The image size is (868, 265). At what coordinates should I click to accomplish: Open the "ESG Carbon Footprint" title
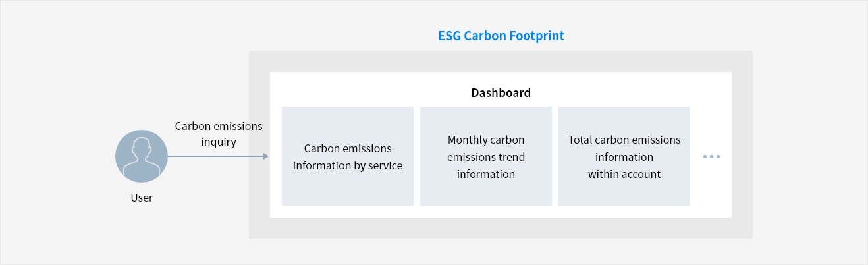(x=501, y=36)
